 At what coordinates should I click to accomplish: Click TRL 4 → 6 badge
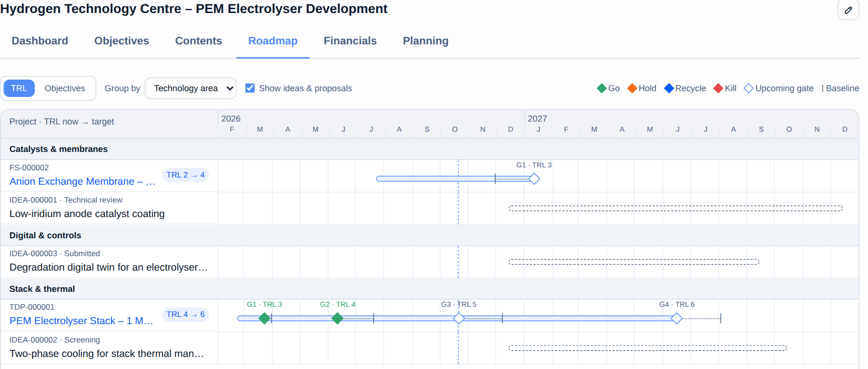(186, 314)
